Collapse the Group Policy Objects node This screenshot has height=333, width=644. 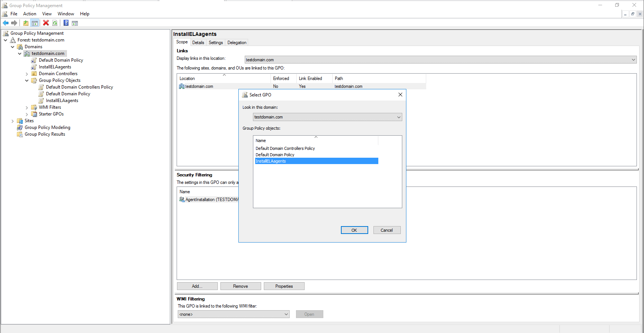27,80
